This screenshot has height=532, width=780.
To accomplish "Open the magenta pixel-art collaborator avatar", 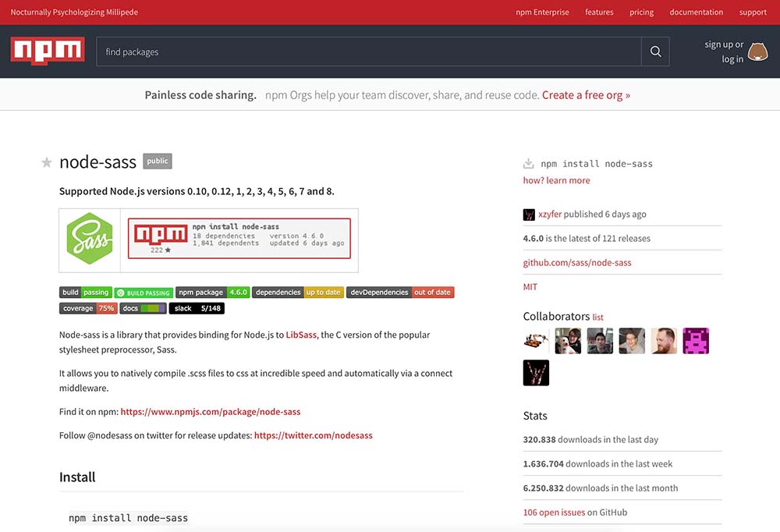I will point(696,341).
